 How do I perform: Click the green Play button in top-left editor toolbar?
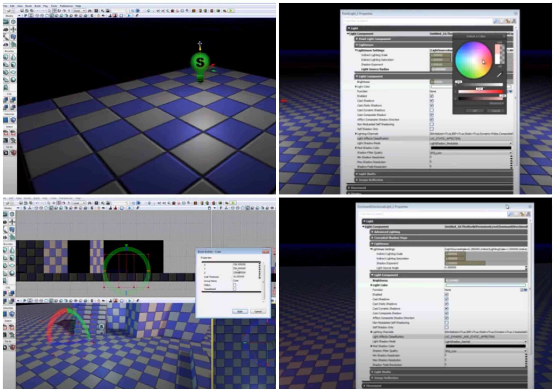(x=231, y=11)
